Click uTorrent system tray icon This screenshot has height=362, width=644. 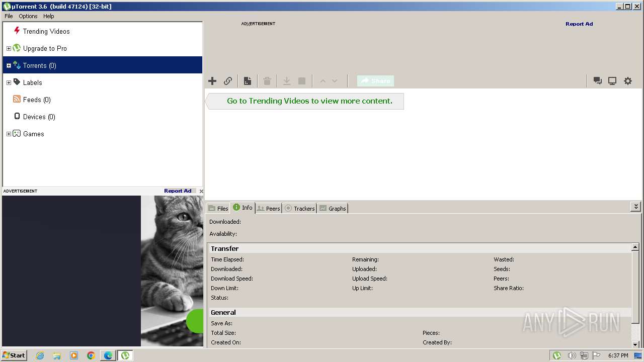click(557, 355)
